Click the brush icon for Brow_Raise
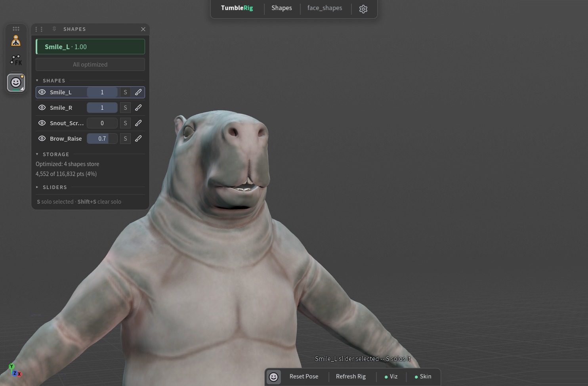This screenshot has height=386, width=588. point(138,139)
